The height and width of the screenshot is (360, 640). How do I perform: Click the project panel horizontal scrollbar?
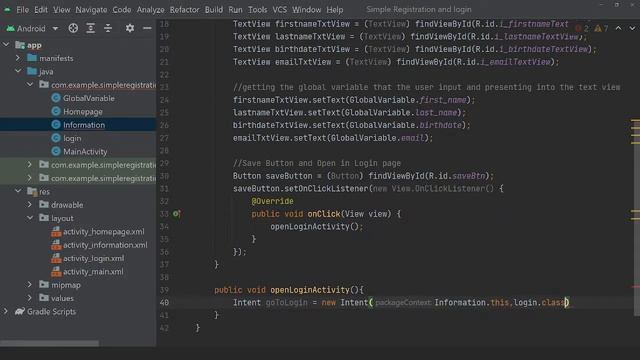[49, 344]
